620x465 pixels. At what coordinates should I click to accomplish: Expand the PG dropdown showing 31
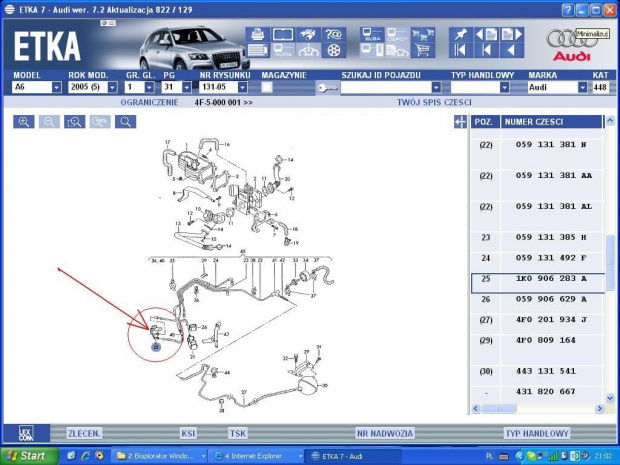point(187,87)
